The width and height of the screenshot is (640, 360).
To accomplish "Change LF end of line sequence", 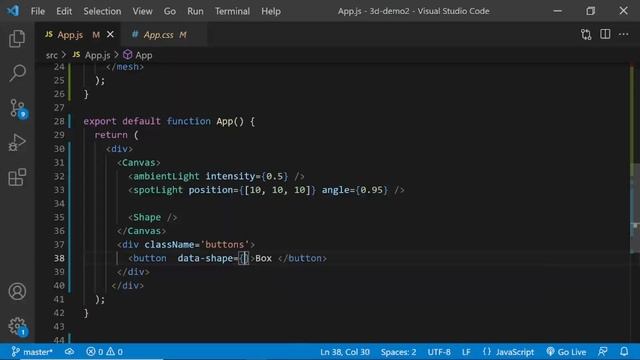I will pos(466,351).
